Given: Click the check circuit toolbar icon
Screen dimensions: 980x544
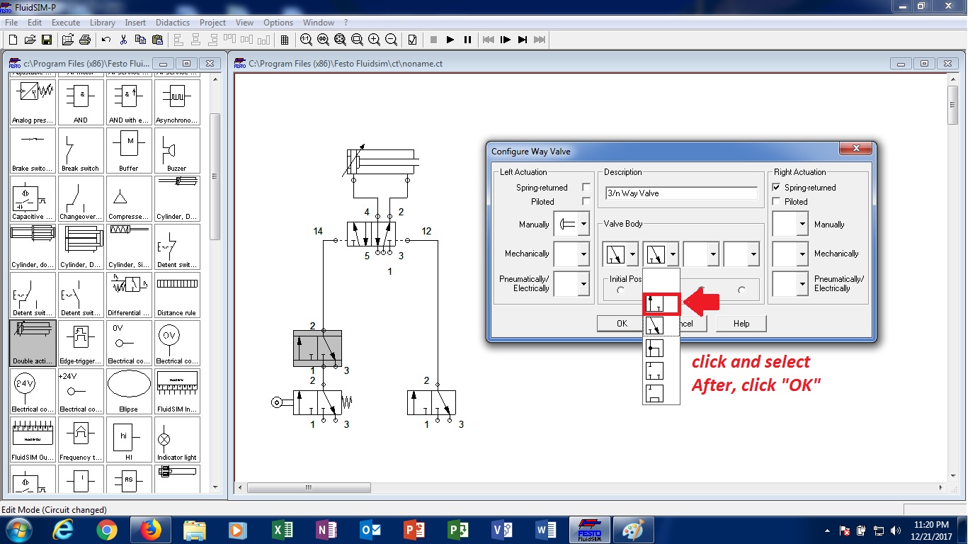Looking at the screenshot, I should pyautogui.click(x=412, y=40).
